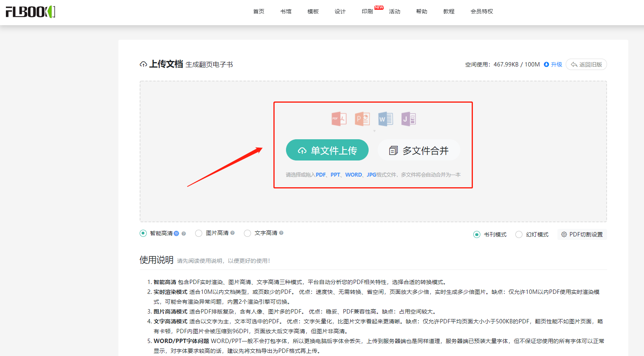Click the Word file type icon

386,119
